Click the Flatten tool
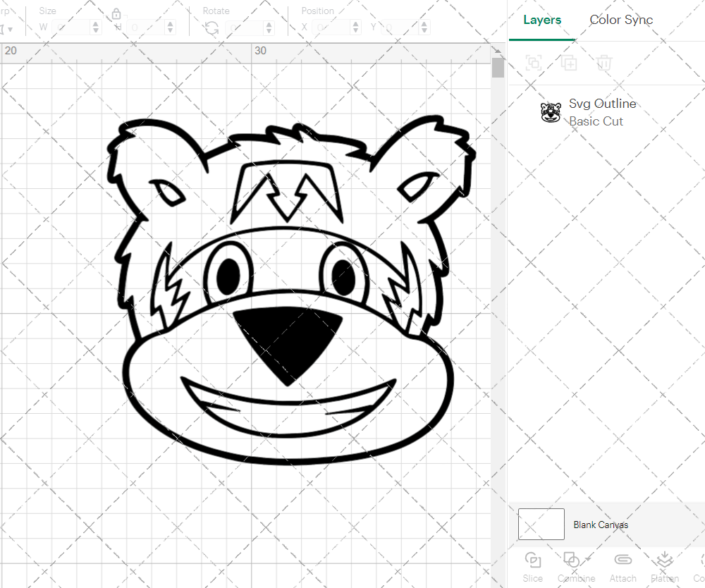 [x=663, y=561]
